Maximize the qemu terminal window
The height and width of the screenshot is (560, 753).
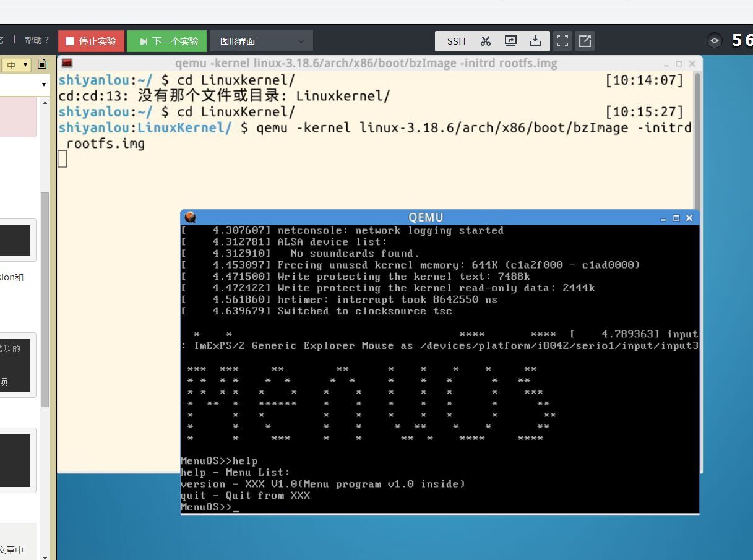pos(679,63)
